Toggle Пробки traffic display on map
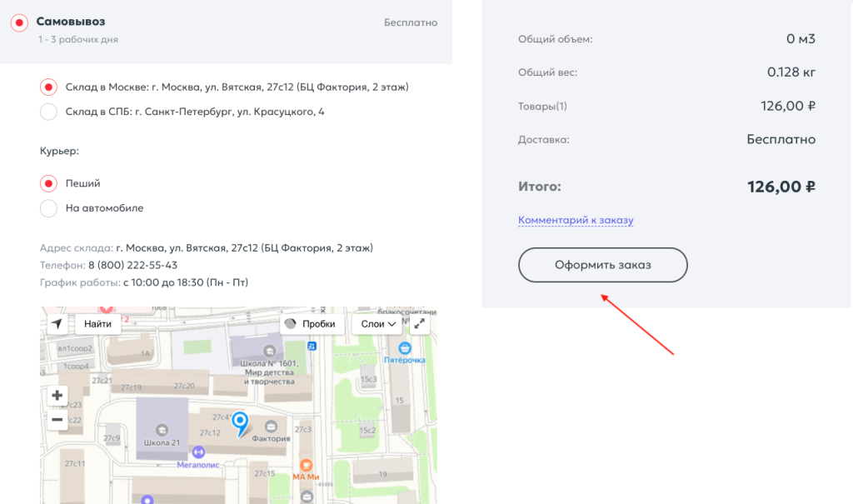Viewport: 853px width, 504px height. point(311,324)
